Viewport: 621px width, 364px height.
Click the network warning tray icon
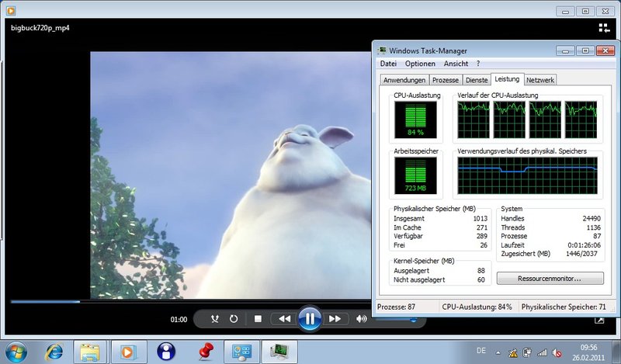(x=513, y=352)
